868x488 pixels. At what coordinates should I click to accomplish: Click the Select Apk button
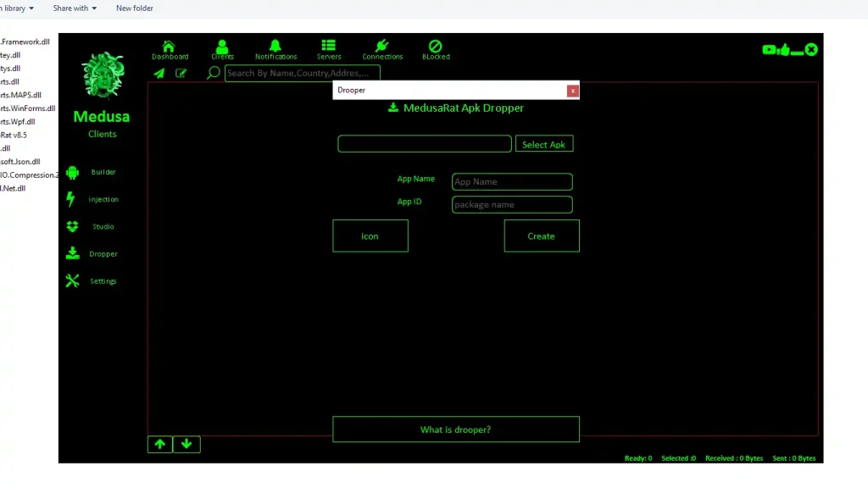click(x=543, y=143)
